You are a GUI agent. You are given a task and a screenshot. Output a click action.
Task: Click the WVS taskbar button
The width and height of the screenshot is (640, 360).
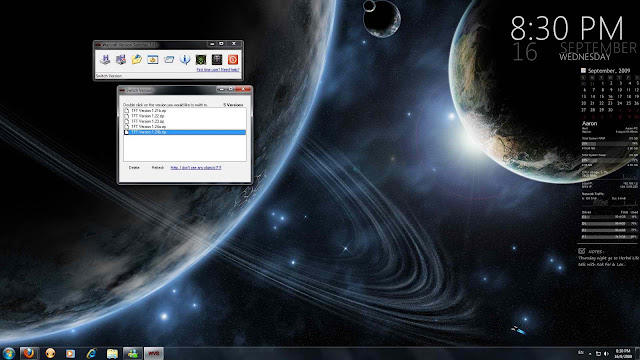click(153, 353)
